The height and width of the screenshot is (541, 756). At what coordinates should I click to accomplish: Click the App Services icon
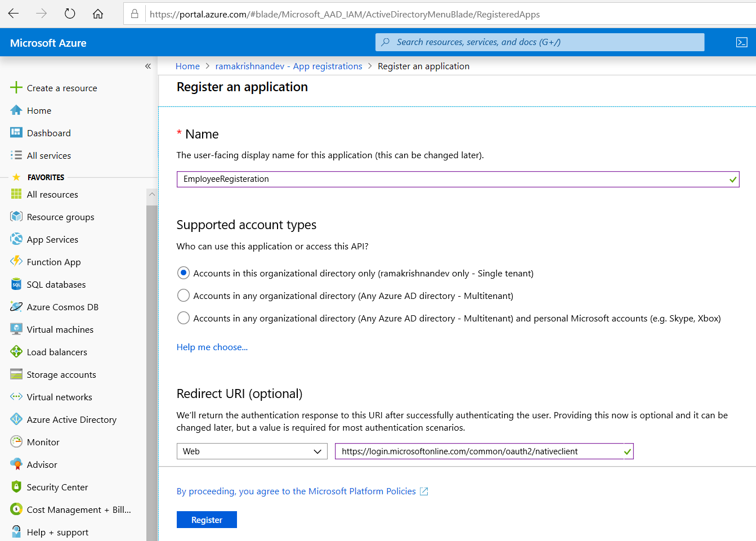(x=16, y=239)
